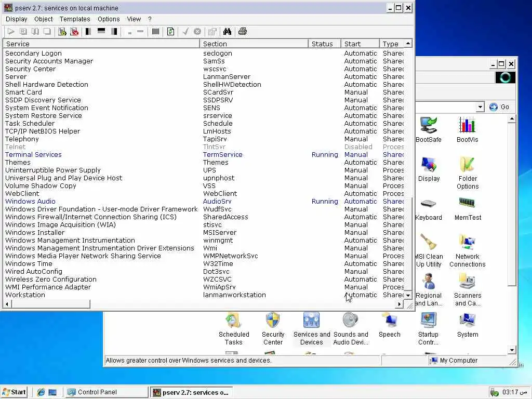Viewport: 532px width, 399px height.
Task: Select Services and Devices in Control Panel
Action: 312,329
